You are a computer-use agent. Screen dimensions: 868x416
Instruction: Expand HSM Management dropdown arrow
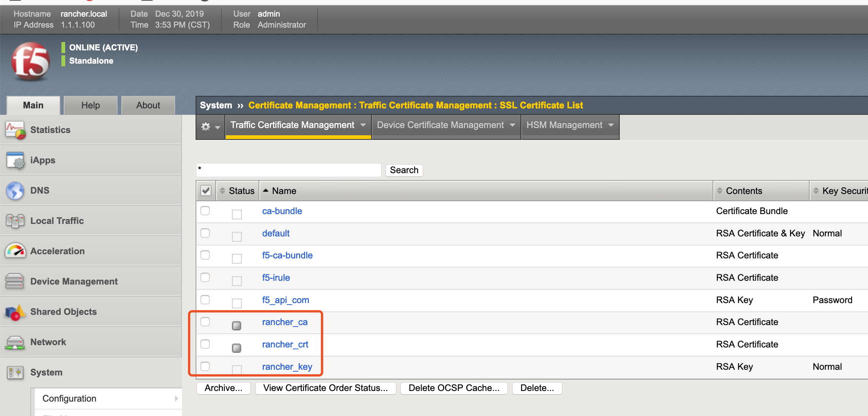tap(611, 125)
